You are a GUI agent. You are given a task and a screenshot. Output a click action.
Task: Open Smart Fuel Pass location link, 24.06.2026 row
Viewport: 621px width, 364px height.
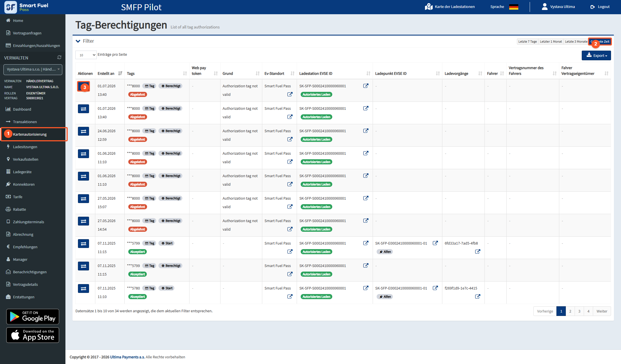[x=290, y=139]
